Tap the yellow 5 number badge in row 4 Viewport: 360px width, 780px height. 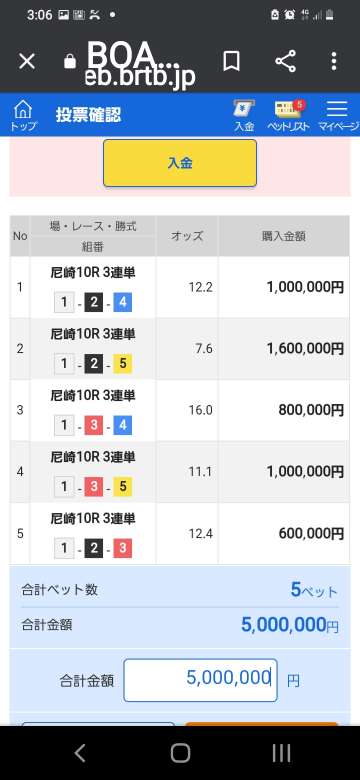point(122,487)
